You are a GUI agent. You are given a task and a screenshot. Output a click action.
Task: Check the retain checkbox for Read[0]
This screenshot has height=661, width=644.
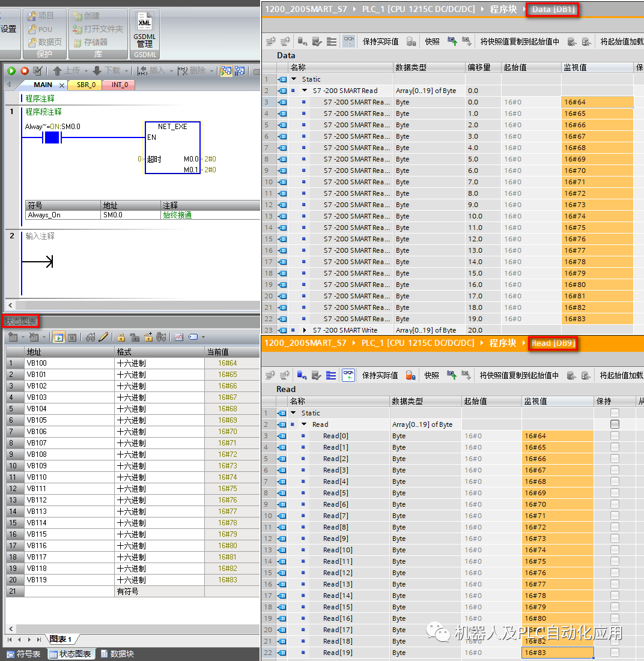[615, 436]
